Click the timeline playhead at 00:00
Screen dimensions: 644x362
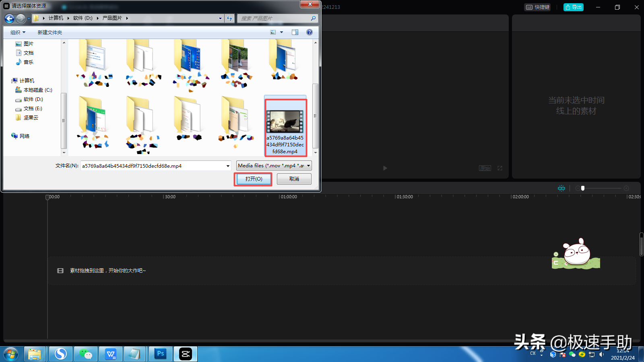point(47,197)
